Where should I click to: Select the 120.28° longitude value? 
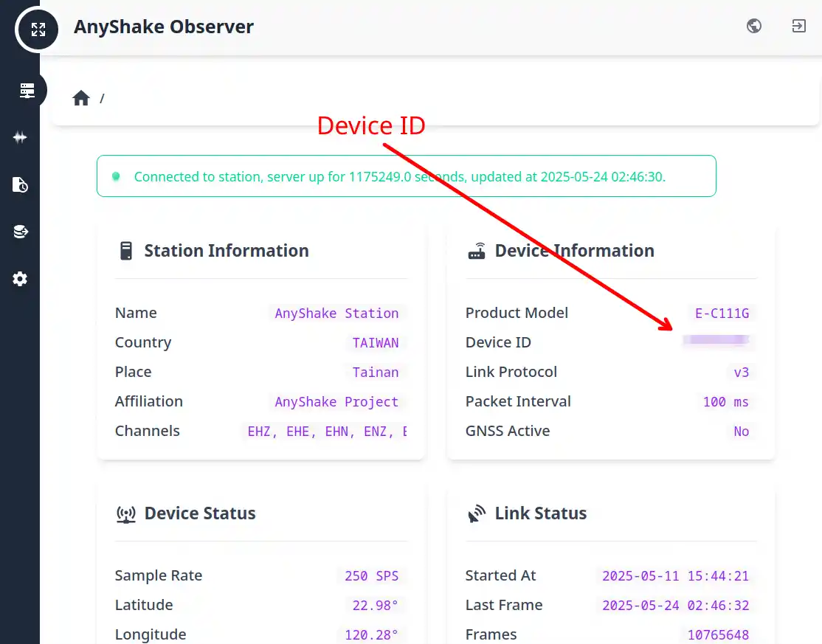tap(372, 634)
